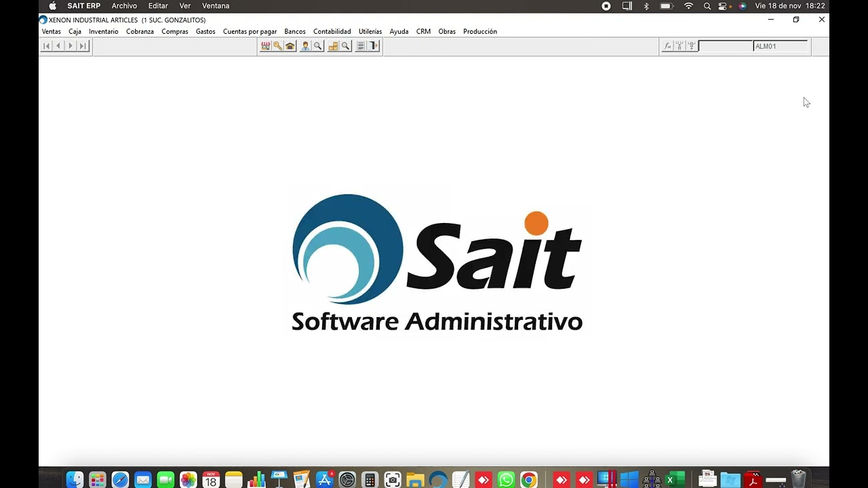Open the Compras menu
Image resolution: width=868 pixels, height=488 pixels.
coord(175,31)
